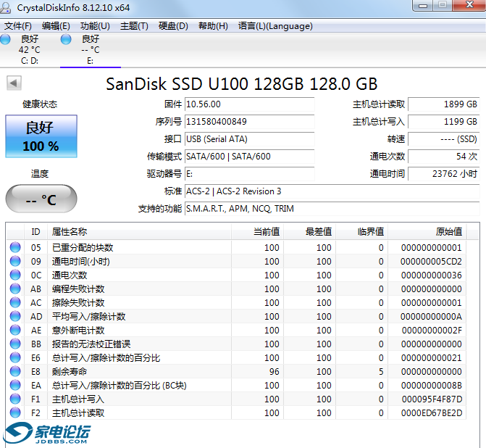Image resolution: width=486 pixels, height=448 pixels.
Task: Click the transfer mode field SATA/600
Action: pyautogui.click(x=249, y=157)
